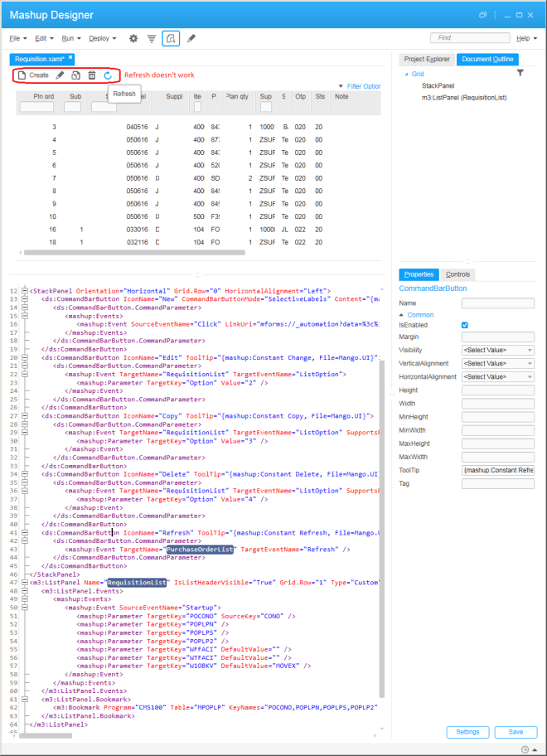The image size is (547, 756).
Task: Click the highlighted preview icon in top toolbar
Action: point(171,38)
